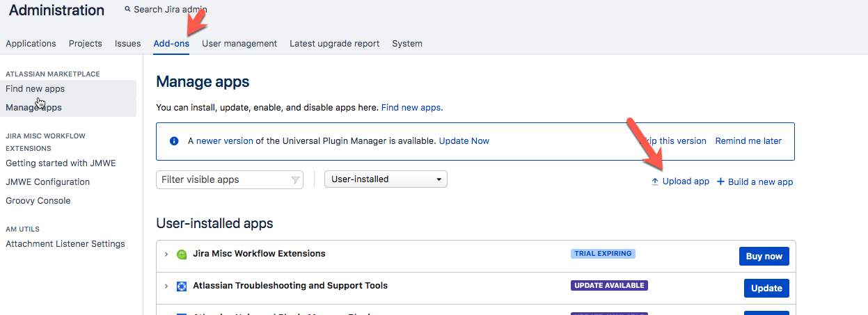Switch to the Projects tab
This screenshot has height=315, width=868.
86,43
